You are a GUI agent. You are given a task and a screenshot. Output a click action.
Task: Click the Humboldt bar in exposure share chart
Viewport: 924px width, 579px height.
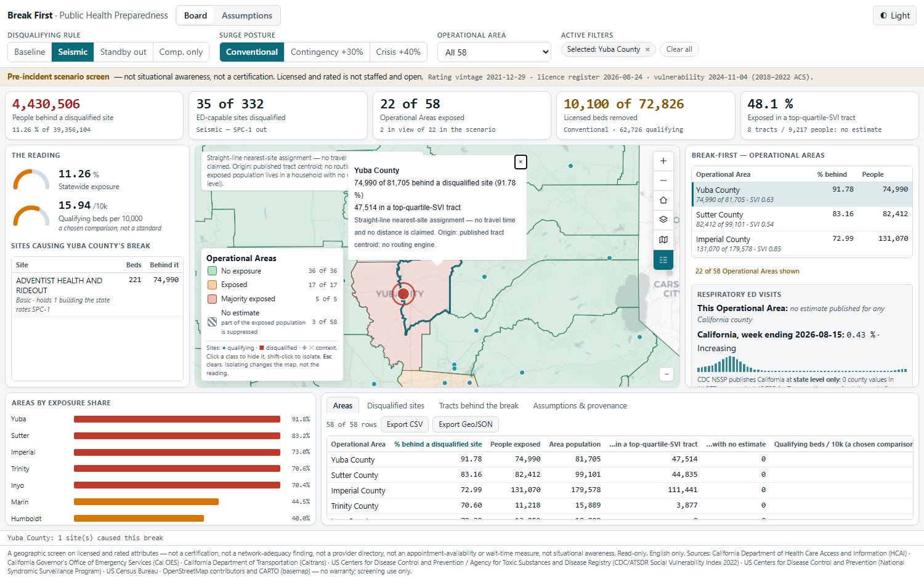tap(139, 519)
